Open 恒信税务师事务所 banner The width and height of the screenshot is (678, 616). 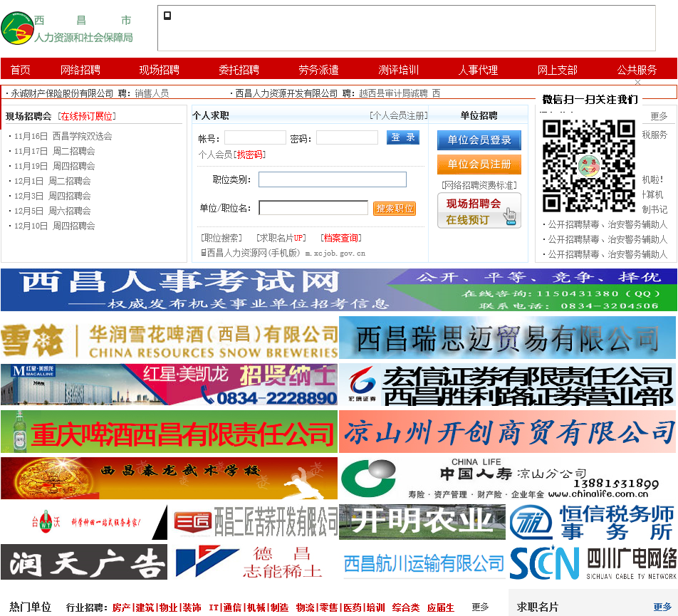tap(593, 522)
